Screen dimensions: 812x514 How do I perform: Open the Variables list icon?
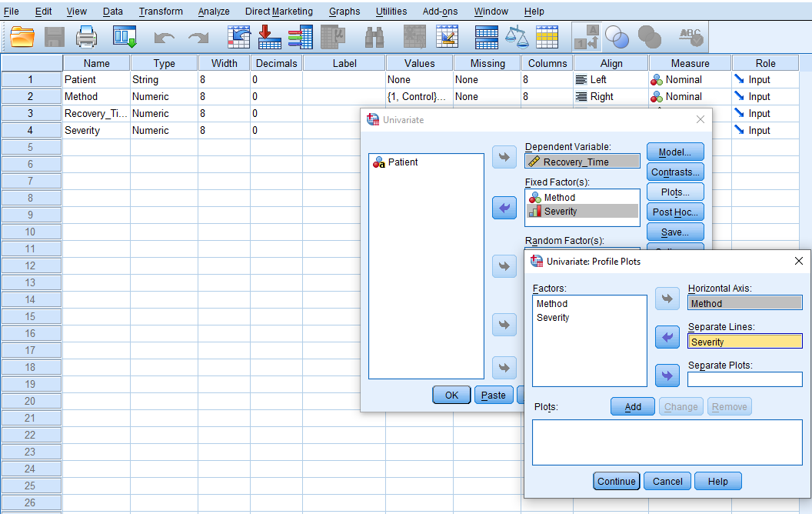click(x=300, y=37)
